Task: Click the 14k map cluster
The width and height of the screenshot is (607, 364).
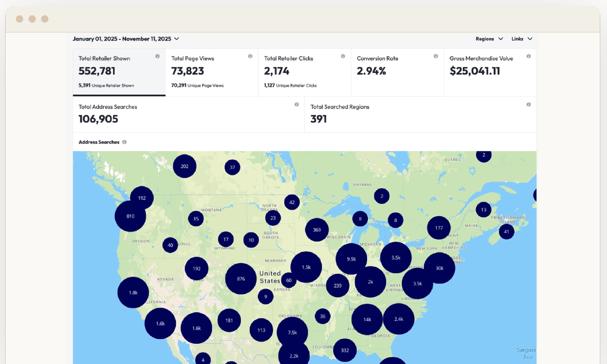Action: [x=367, y=320]
